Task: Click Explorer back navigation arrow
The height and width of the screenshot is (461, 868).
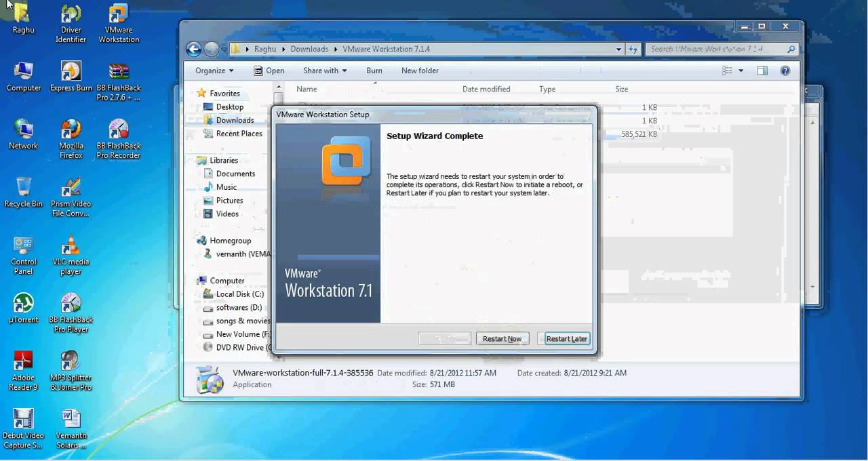Action: click(x=193, y=49)
